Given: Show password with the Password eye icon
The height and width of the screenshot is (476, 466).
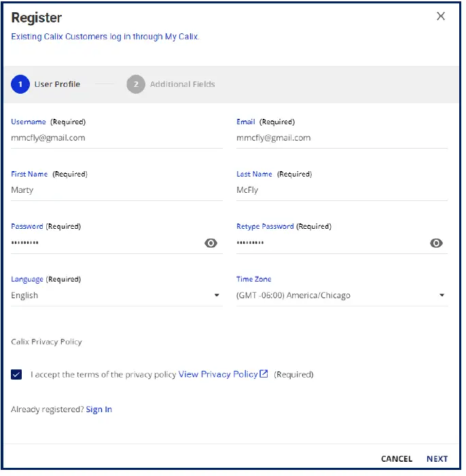Looking at the screenshot, I should click(x=211, y=243).
